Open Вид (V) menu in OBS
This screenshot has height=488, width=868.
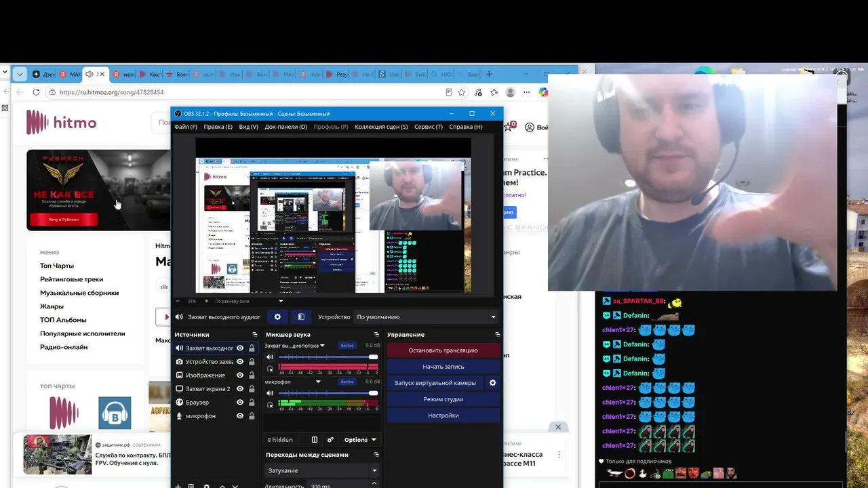click(x=248, y=127)
